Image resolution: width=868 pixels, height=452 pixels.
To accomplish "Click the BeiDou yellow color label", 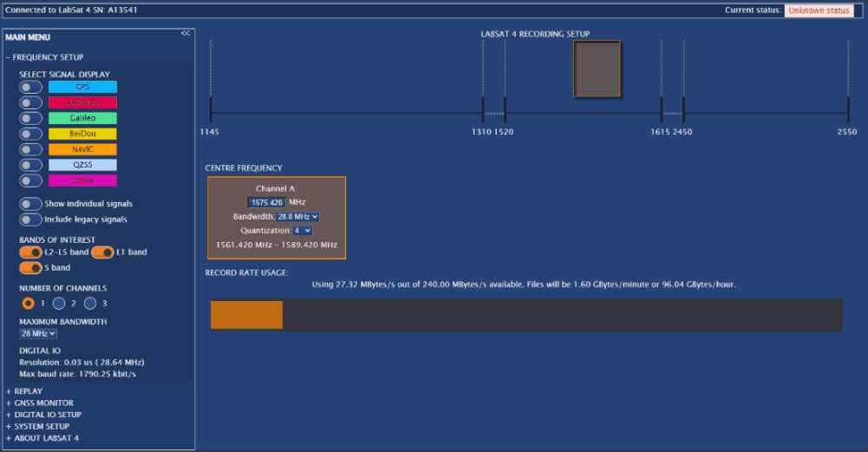I will tap(82, 134).
